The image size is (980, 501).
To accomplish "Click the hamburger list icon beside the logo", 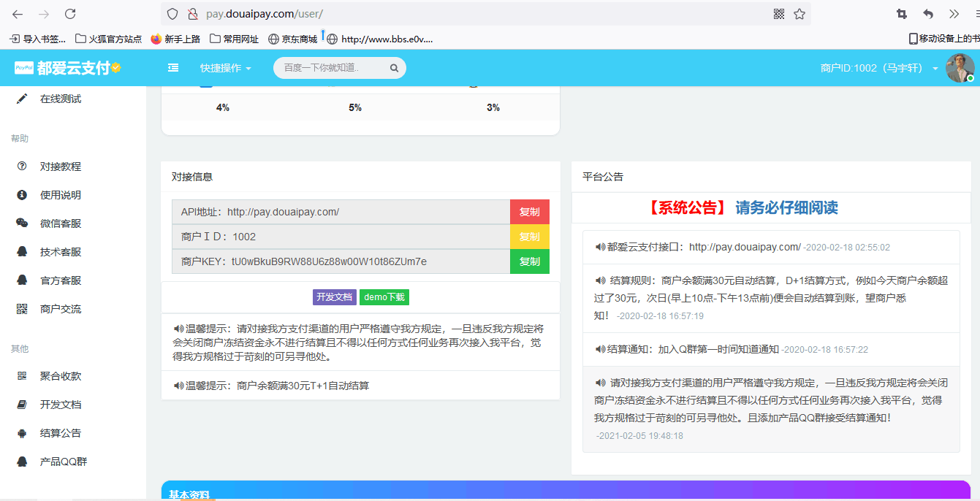I will tap(173, 67).
